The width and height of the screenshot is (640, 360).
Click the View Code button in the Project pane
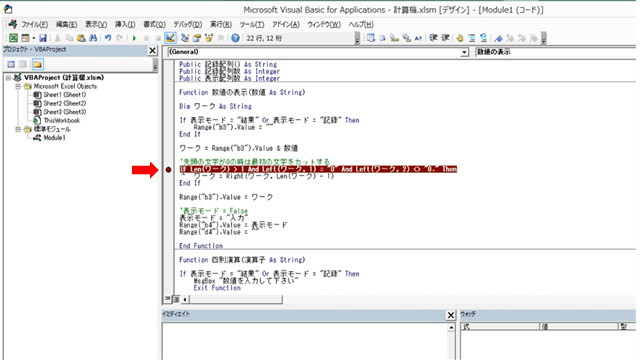click(11, 64)
